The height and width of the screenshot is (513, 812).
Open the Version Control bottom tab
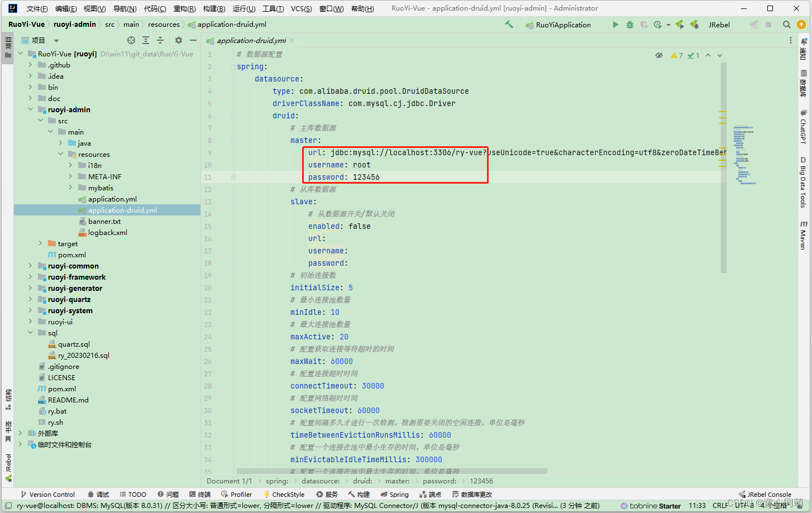pos(47,495)
